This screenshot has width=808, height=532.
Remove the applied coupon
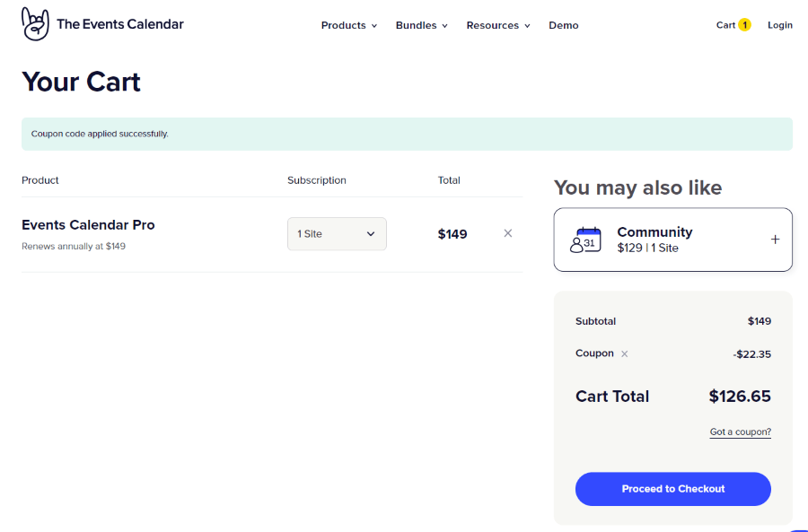pos(625,354)
